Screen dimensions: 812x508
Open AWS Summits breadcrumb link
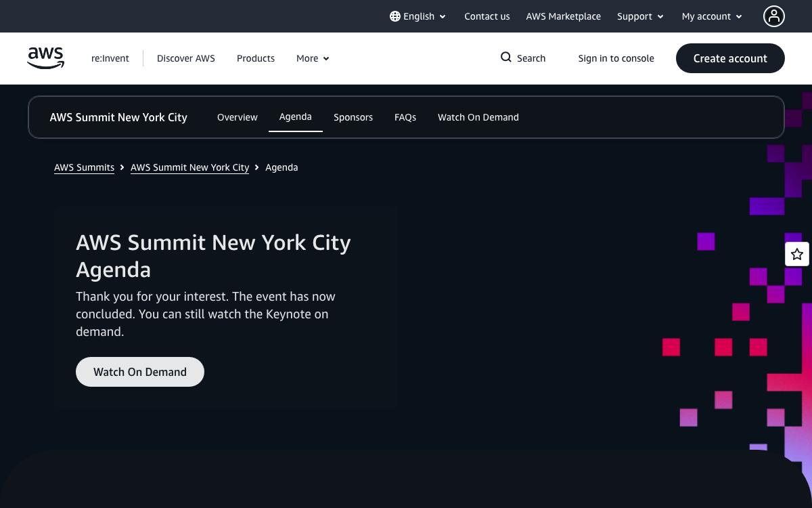(85, 167)
